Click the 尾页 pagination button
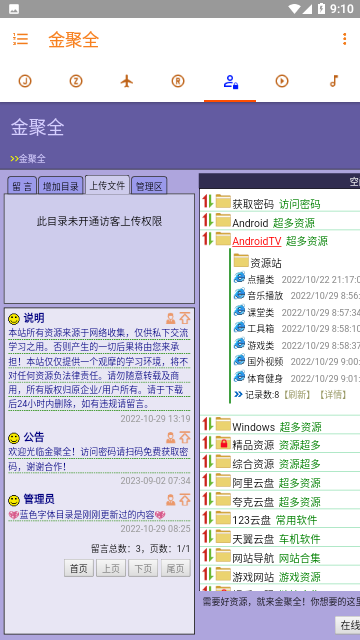 (176, 568)
